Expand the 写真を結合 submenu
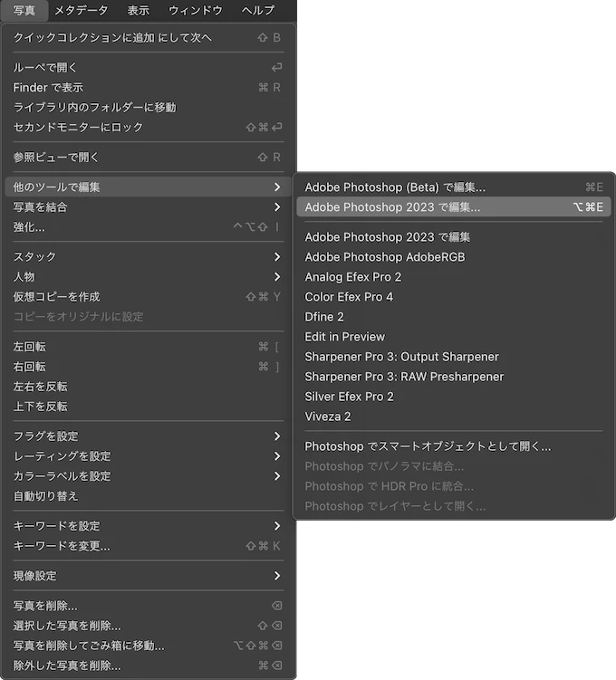616x680 pixels. click(x=149, y=206)
